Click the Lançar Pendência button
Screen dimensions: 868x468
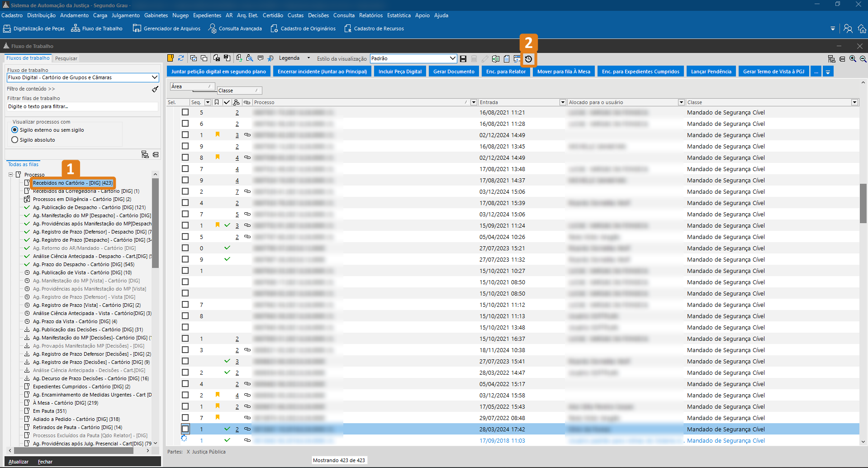point(711,72)
